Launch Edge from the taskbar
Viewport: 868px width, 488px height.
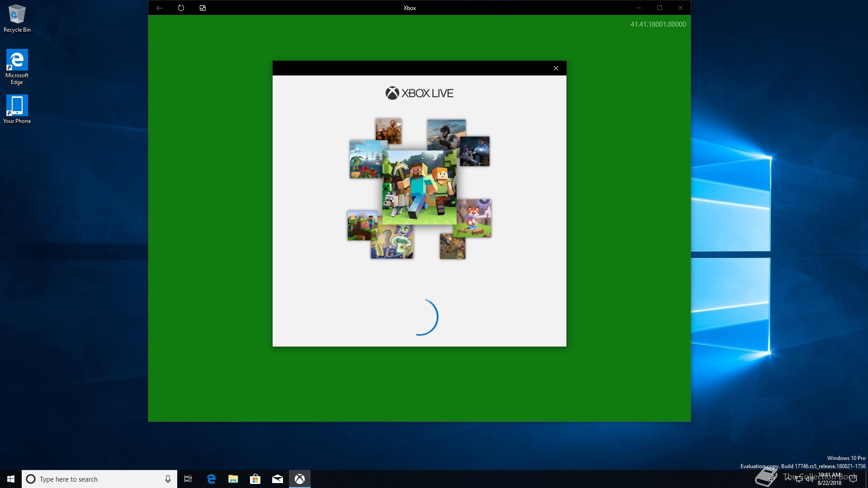(211, 479)
